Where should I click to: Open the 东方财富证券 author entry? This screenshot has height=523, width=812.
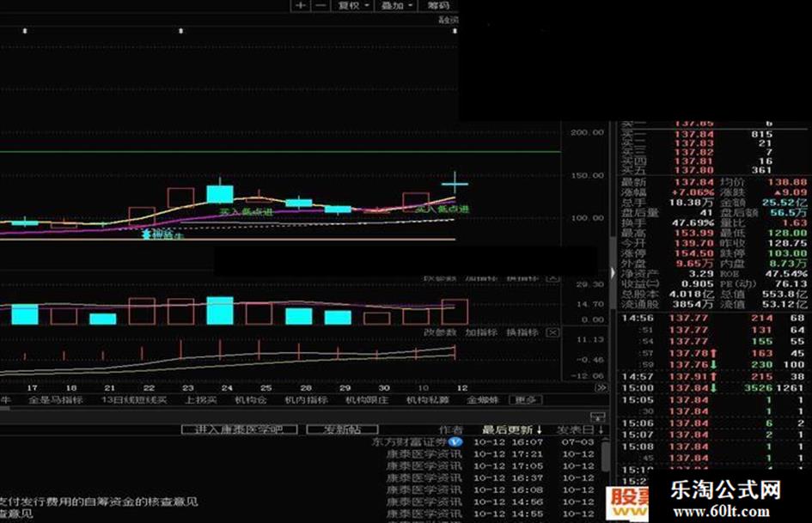[x=409, y=441]
